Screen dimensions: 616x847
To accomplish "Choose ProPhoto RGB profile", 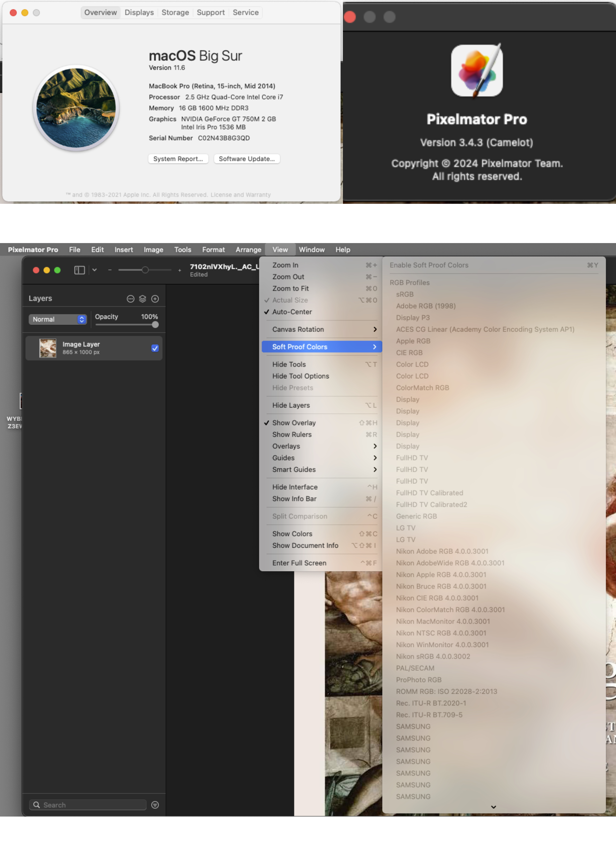I will [x=494, y=680].
